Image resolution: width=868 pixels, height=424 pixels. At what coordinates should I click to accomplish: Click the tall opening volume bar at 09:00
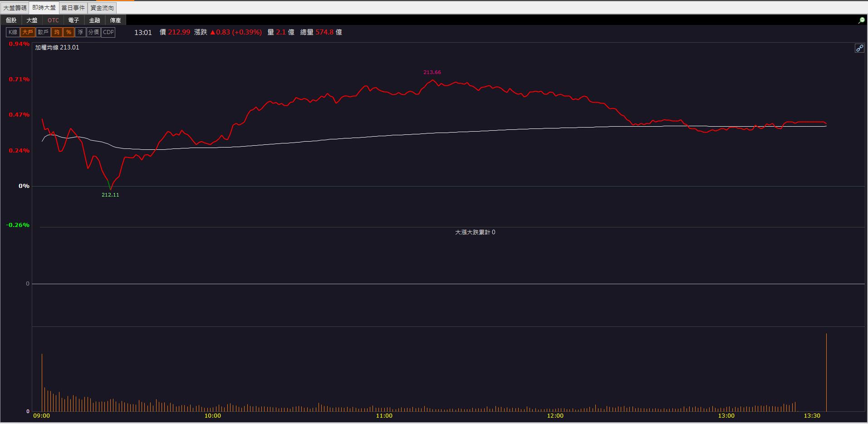click(42, 382)
